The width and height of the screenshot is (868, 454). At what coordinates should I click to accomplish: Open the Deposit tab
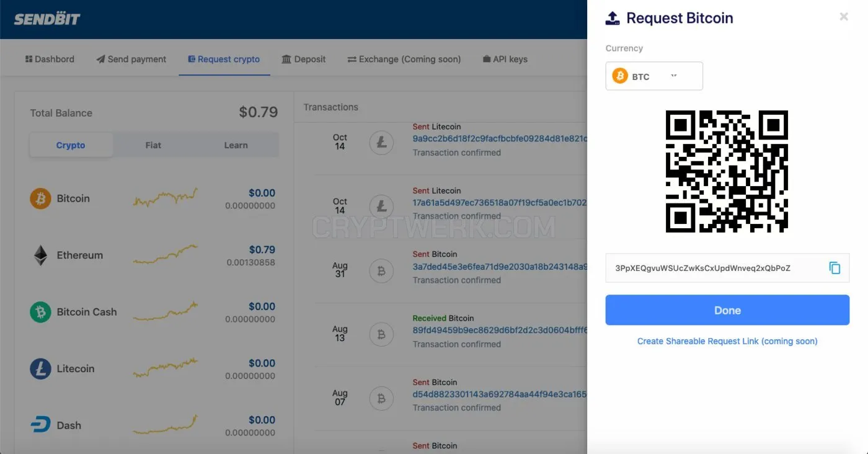tap(304, 60)
